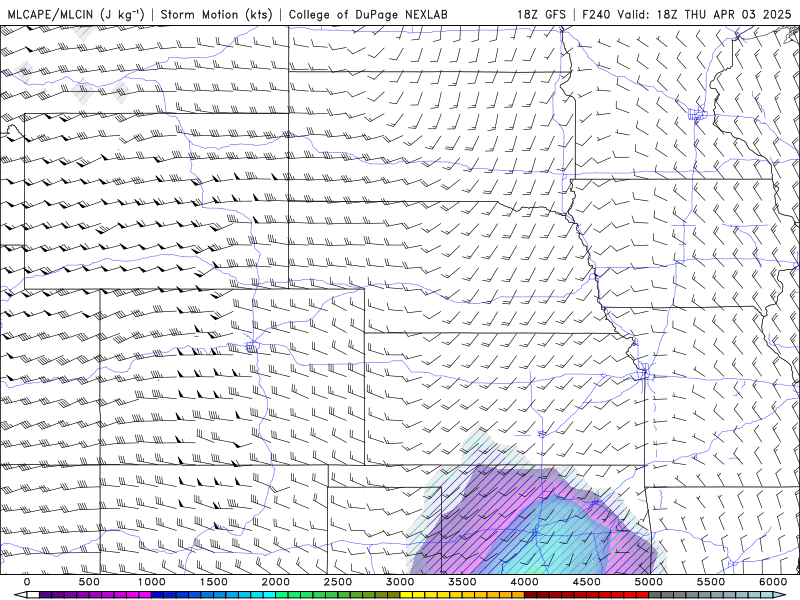
Task: Click the 5000 label on the color scale
Action: coord(649,582)
